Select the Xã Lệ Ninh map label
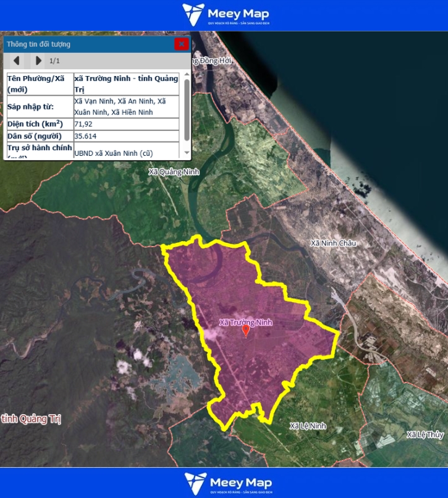Viewport: 448px width, 498px height. (308, 426)
